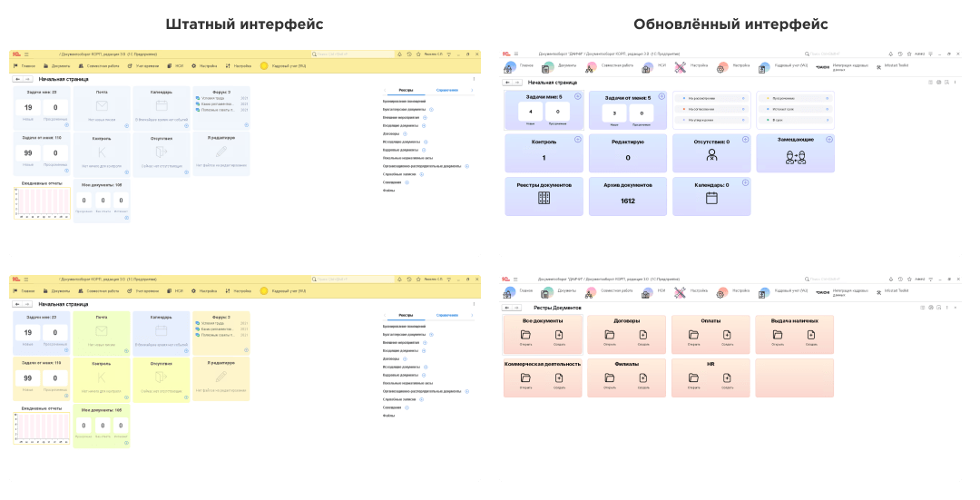Click search field in blue-tile window title bar
This screenshot has width=980, height=500.
click(x=353, y=54)
